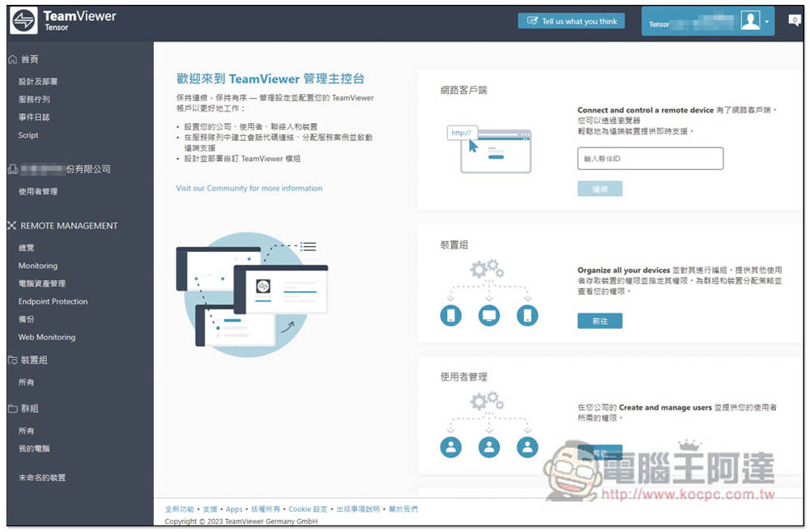Click the management console windows illustration
The height and width of the screenshot is (532, 810).
pos(252,295)
